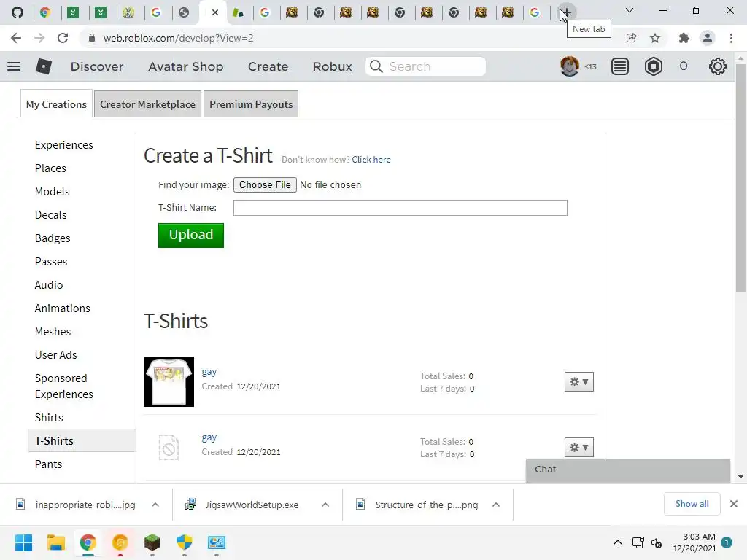Open gear dropdown for first gay T-shirt
The image size is (747, 560).
pyautogui.click(x=578, y=382)
